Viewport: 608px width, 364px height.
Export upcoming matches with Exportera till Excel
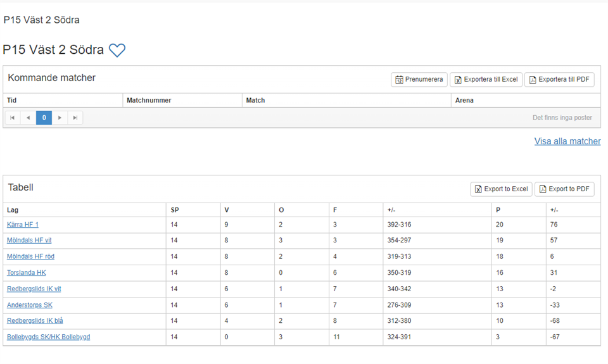coord(486,80)
